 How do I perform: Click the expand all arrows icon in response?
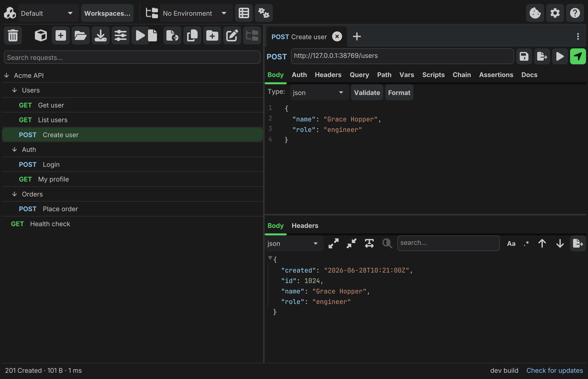point(333,243)
